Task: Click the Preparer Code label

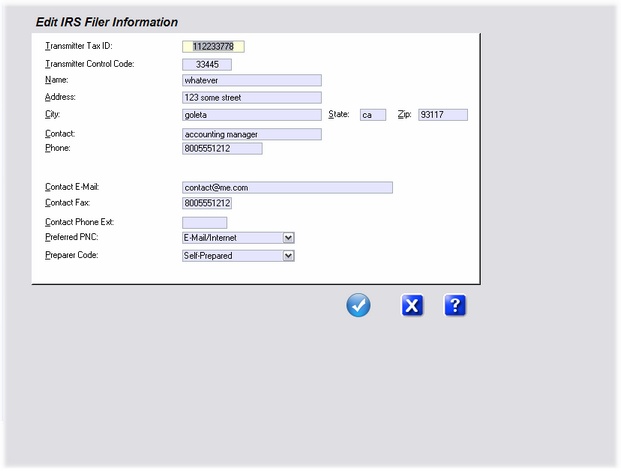Action: (71, 255)
